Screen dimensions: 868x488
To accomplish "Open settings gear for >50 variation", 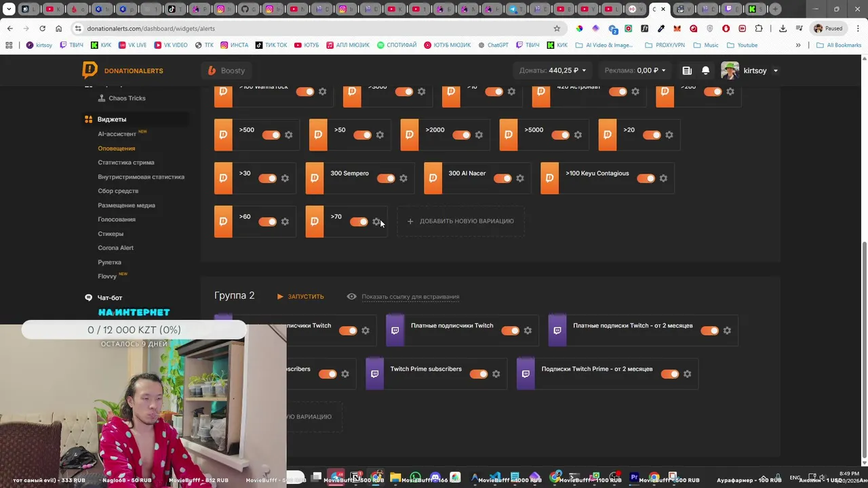I will coord(380,135).
